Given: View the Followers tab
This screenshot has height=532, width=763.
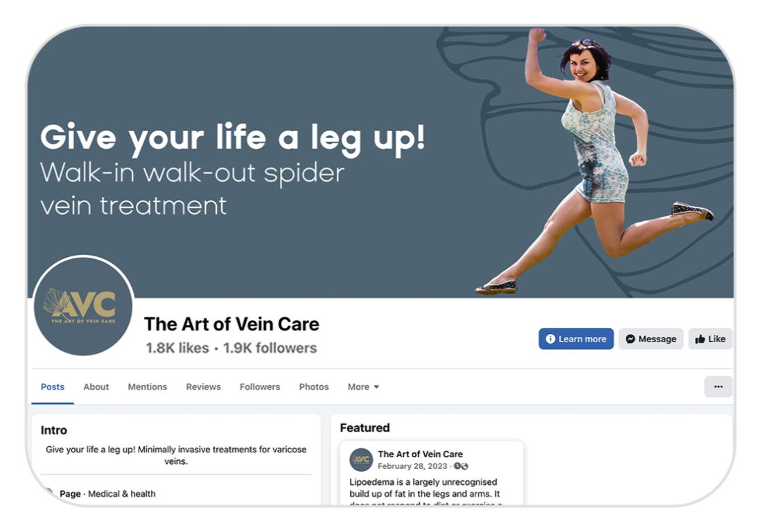Looking at the screenshot, I should (260, 387).
